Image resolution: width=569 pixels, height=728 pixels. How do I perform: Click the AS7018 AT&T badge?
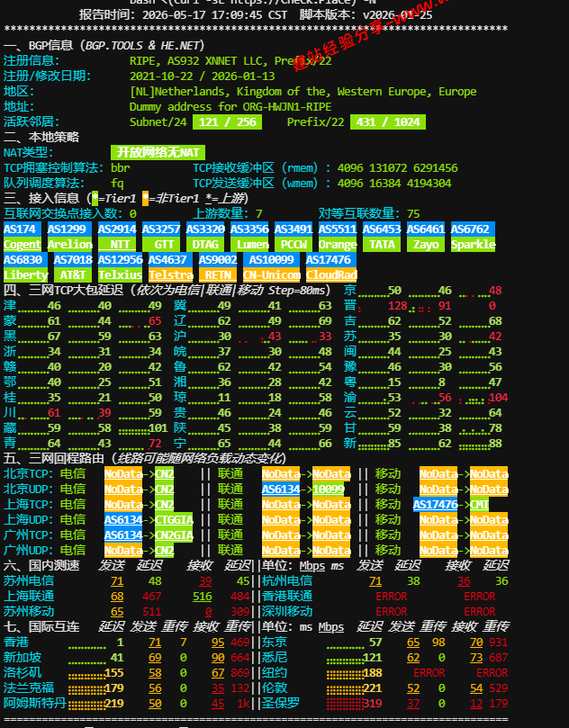coord(73,267)
